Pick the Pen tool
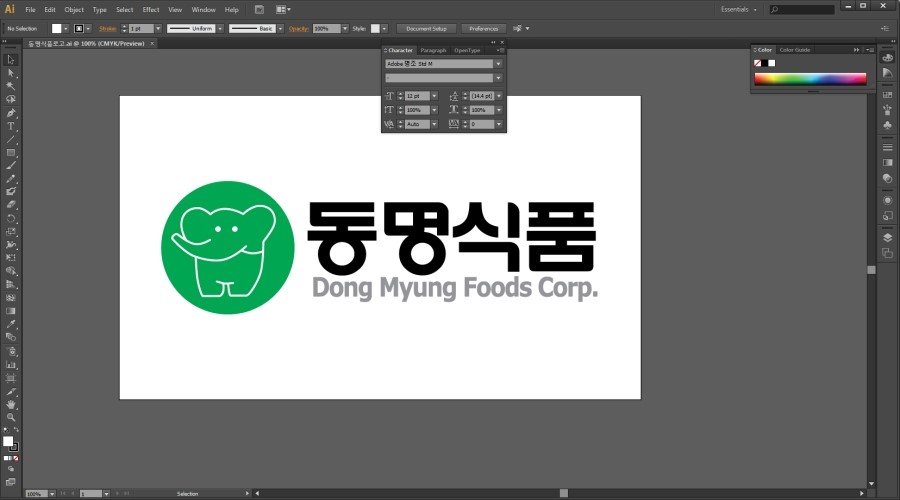The width and height of the screenshot is (900, 500). click(11, 113)
